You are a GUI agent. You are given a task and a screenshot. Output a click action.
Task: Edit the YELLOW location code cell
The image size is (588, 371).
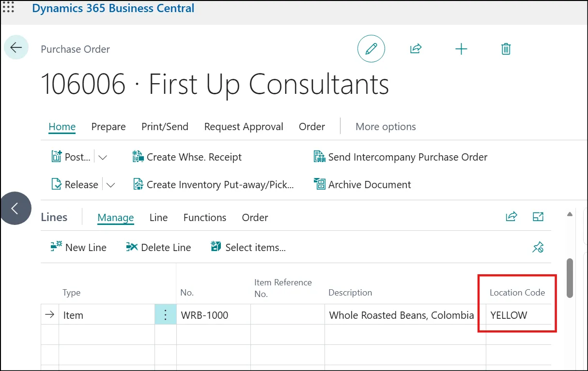click(x=518, y=315)
